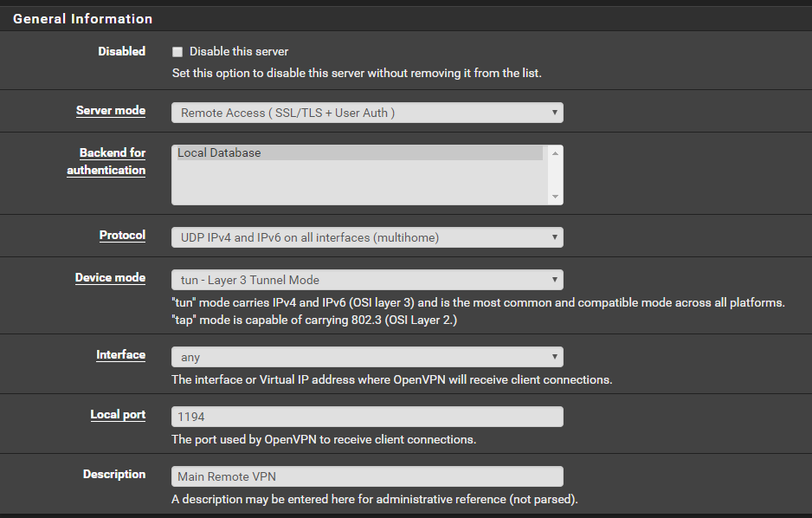Image resolution: width=812 pixels, height=518 pixels.
Task: Enable the Disable this server checkbox
Action: (177, 52)
